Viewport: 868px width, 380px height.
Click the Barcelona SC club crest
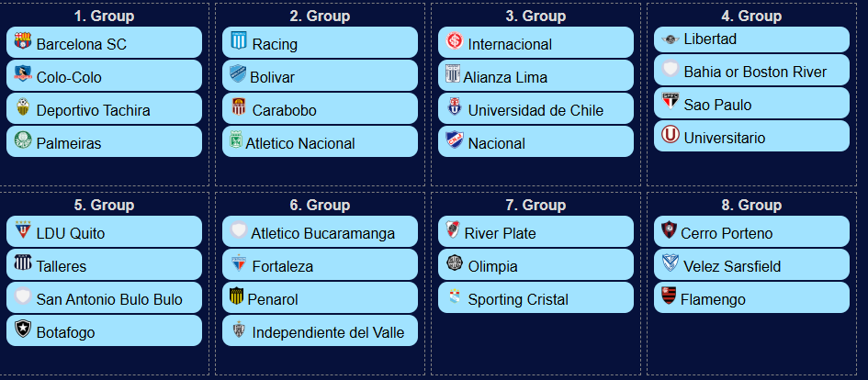coord(23,41)
